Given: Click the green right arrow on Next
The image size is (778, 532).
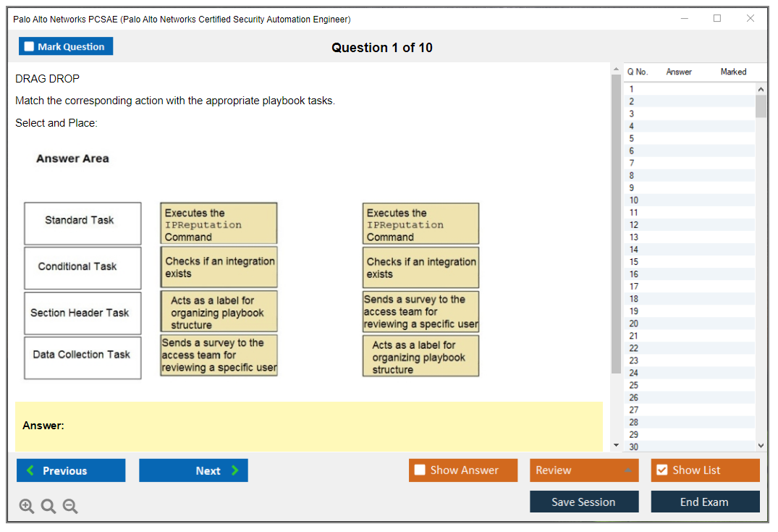Looking at the screenshot, I should [x=235, y=470].
